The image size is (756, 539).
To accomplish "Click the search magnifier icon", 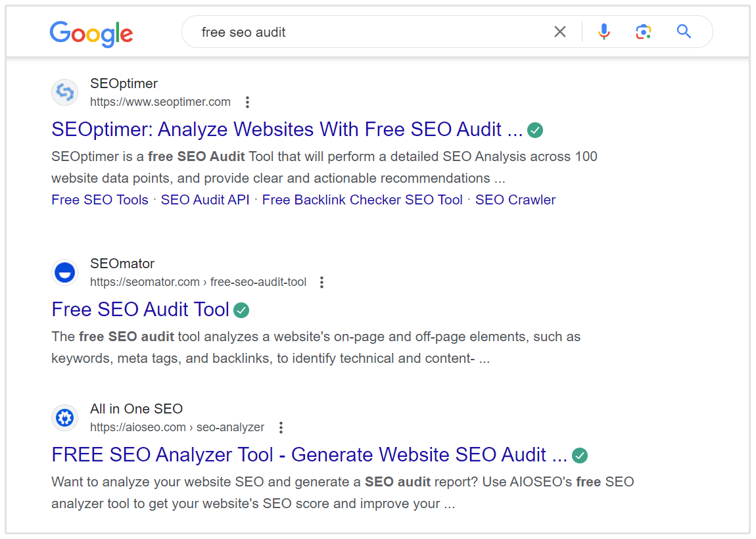I will click(x=683, y=31).
